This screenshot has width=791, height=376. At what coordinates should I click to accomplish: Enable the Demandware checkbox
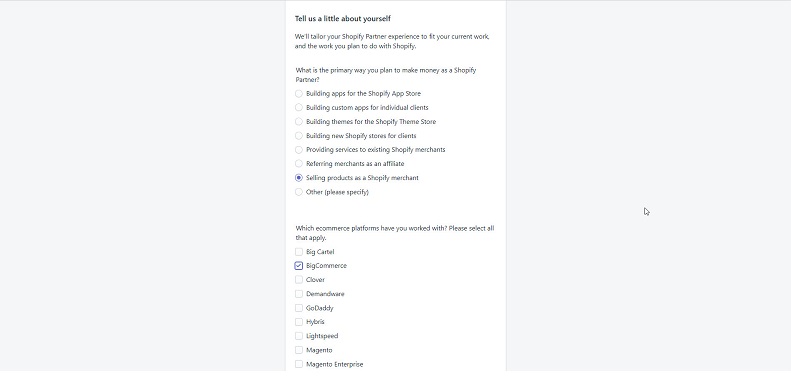point(299,294)
